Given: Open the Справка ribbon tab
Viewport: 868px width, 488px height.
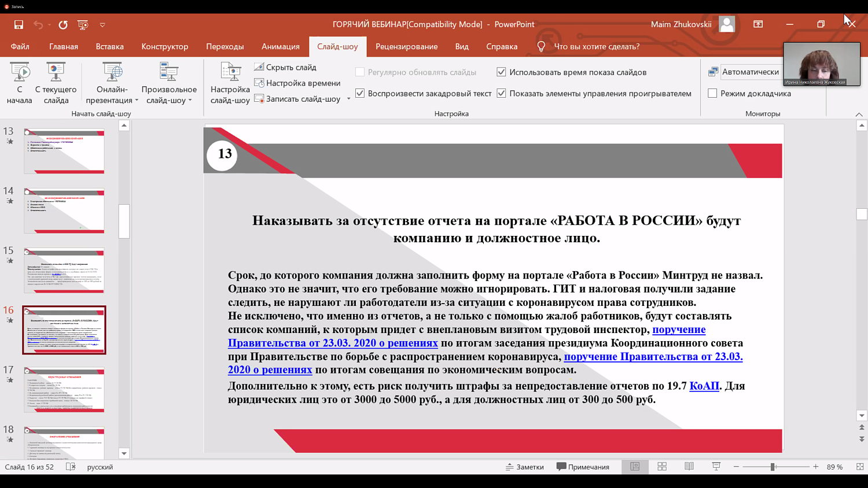Looking at the screenshot, I should [502, 46].
